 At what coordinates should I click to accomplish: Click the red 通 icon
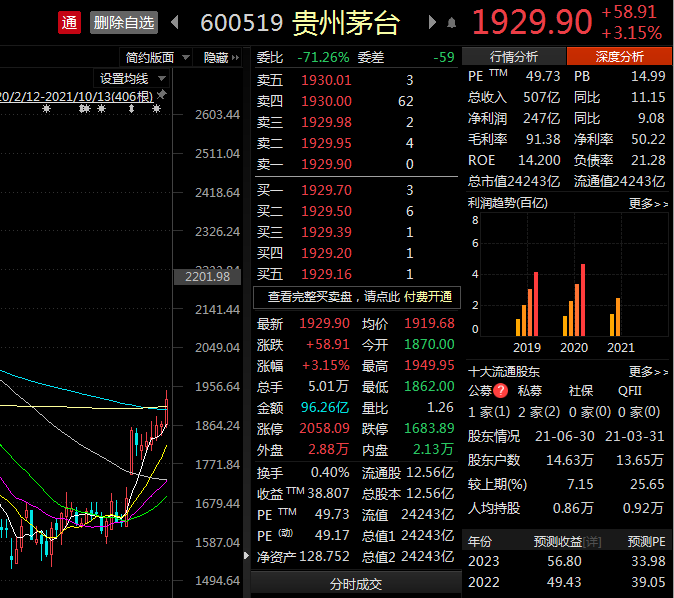(70, 22)
